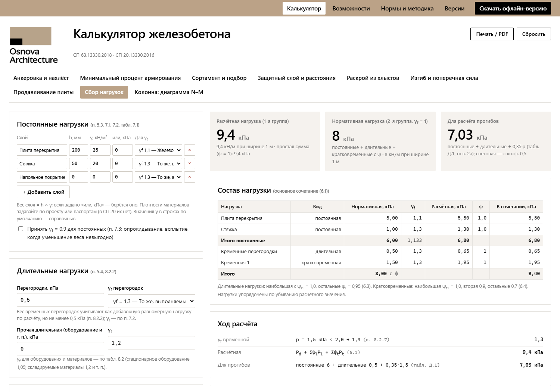Image resolution: width=560 pixels, height=392 pixels.
Task: Click the Osnova Architecture logo
Action: point(34,45)
